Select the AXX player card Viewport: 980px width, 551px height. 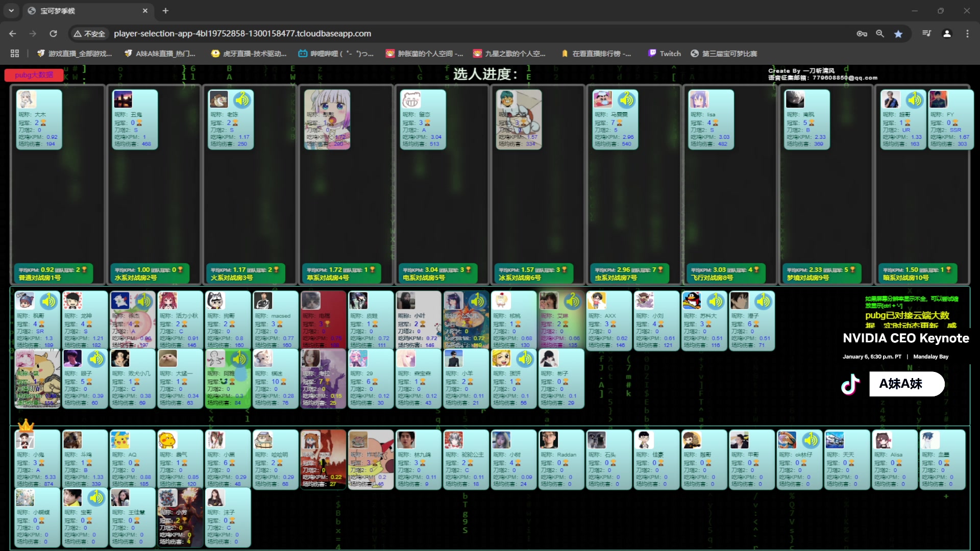[609, 321]
